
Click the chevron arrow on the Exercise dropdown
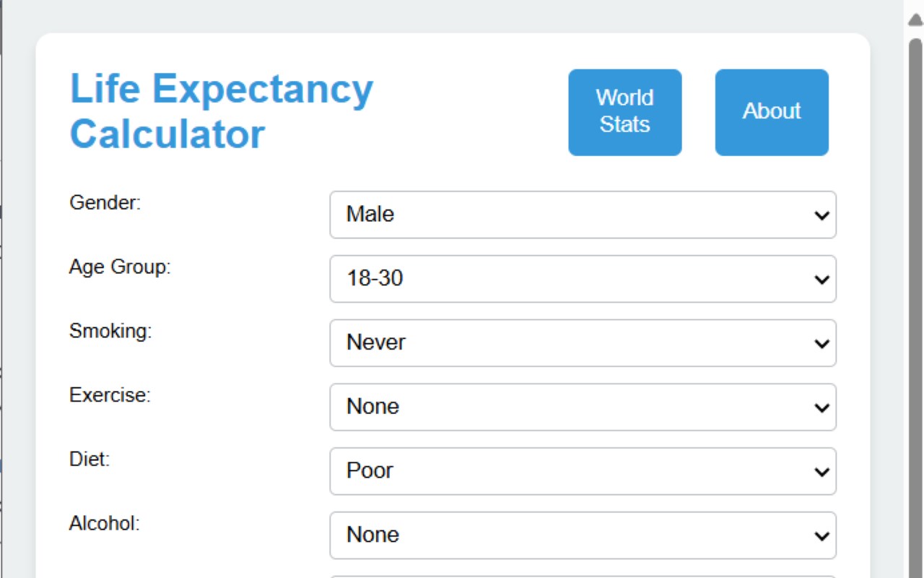[821, 407]
